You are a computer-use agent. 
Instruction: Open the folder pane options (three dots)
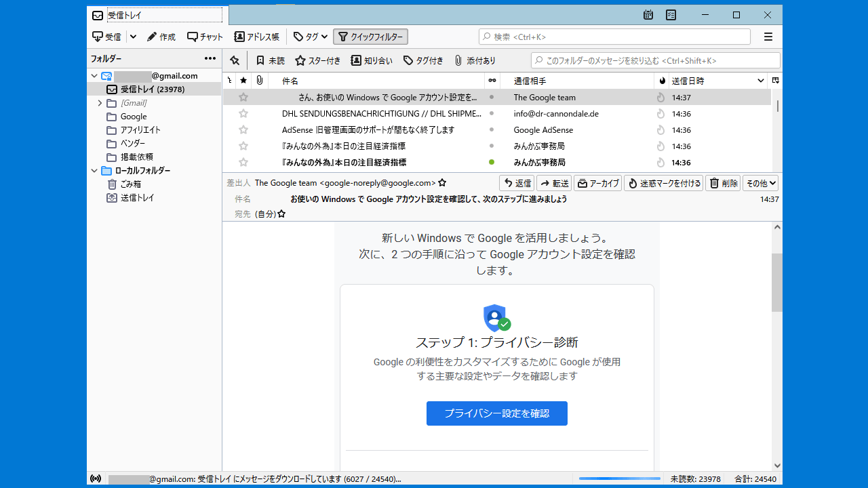(x=210, y=59)
